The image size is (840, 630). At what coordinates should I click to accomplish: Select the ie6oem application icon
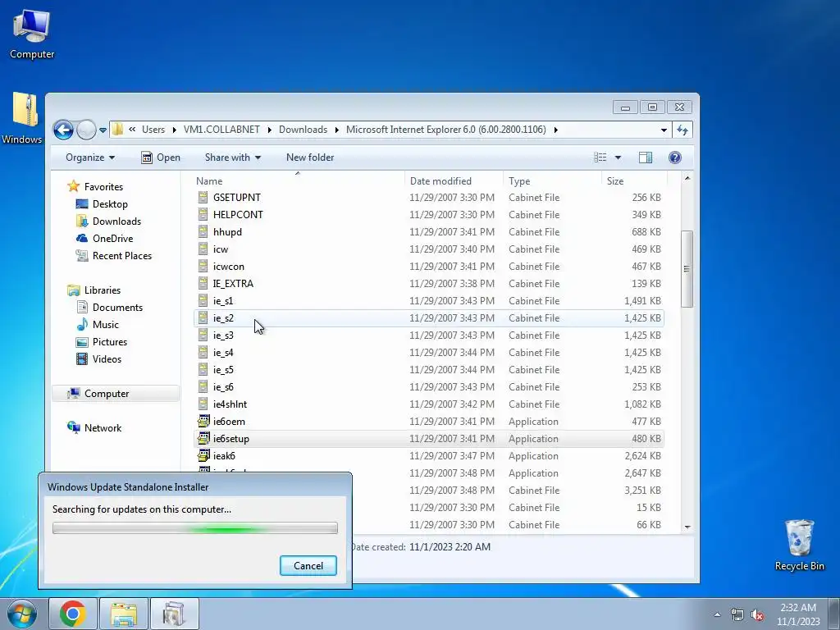pos(203,421)
